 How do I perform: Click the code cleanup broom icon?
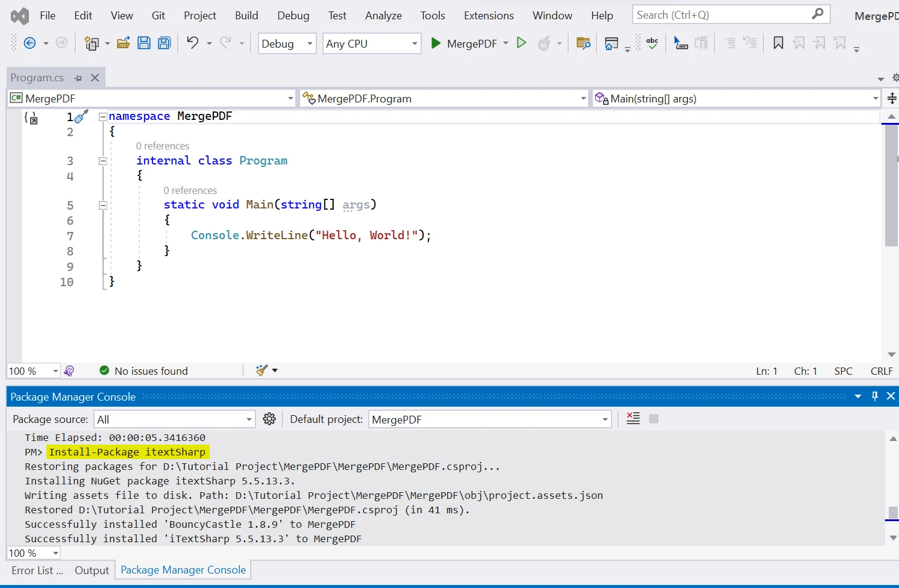click(262, 371)
